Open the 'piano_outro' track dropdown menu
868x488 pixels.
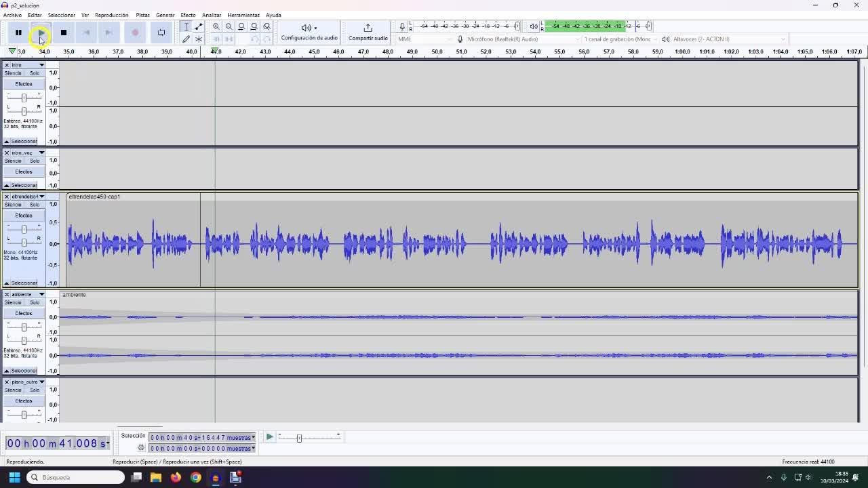(x=41, y=382)
